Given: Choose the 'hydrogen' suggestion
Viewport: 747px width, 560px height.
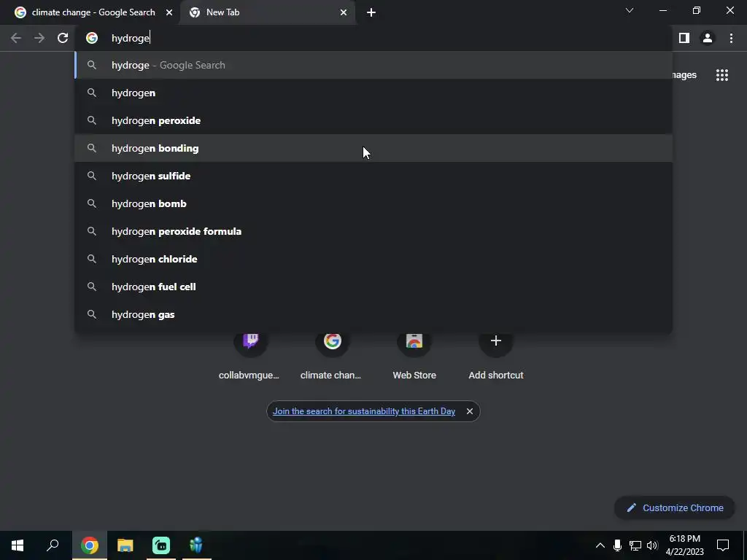Looking at the screenshot, I should click(373, 93).
